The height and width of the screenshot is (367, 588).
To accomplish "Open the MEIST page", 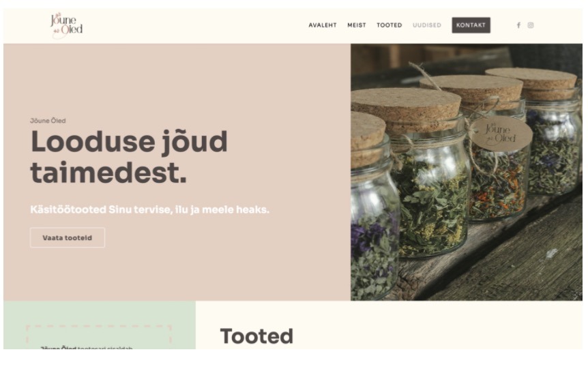I will click(356, 25).
